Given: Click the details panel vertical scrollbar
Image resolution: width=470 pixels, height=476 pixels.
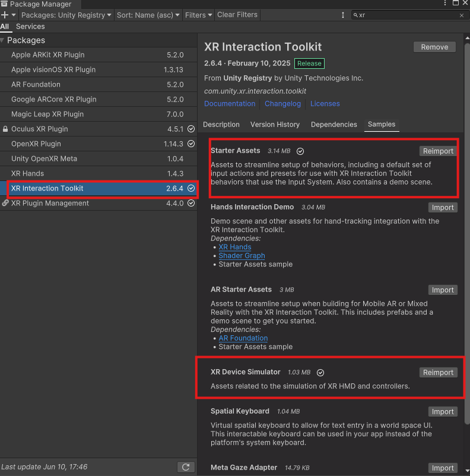Looking at the screenshot, I should (x=467, y=234).
